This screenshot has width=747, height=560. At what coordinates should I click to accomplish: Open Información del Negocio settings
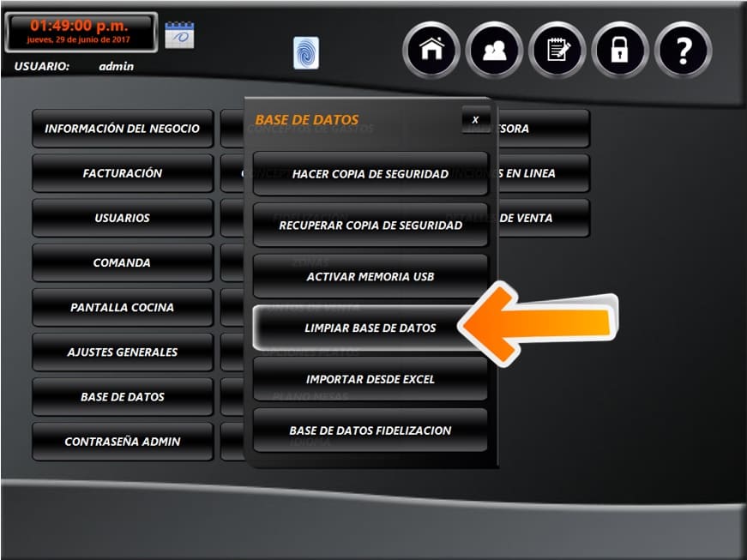[x=123, y=129]
